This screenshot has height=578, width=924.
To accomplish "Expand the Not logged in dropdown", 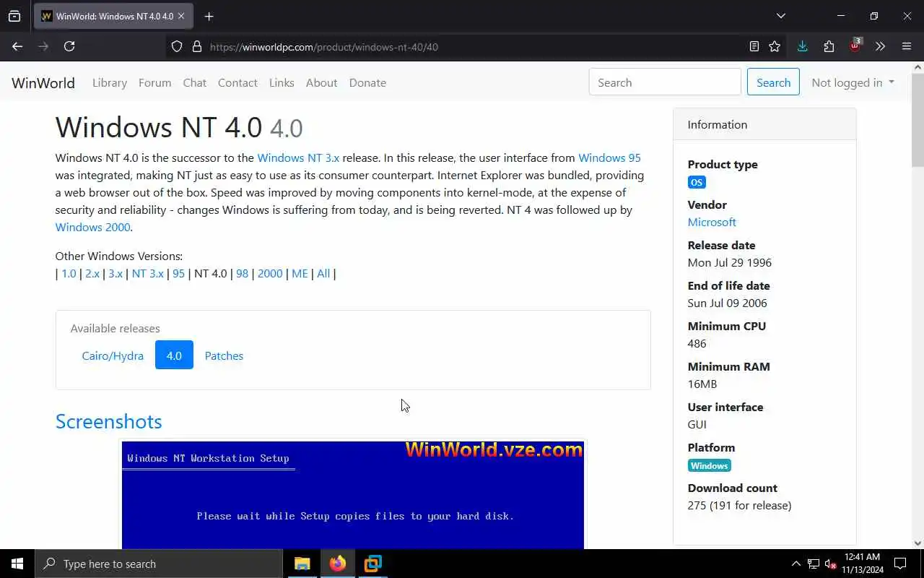I will click(853, 82).
